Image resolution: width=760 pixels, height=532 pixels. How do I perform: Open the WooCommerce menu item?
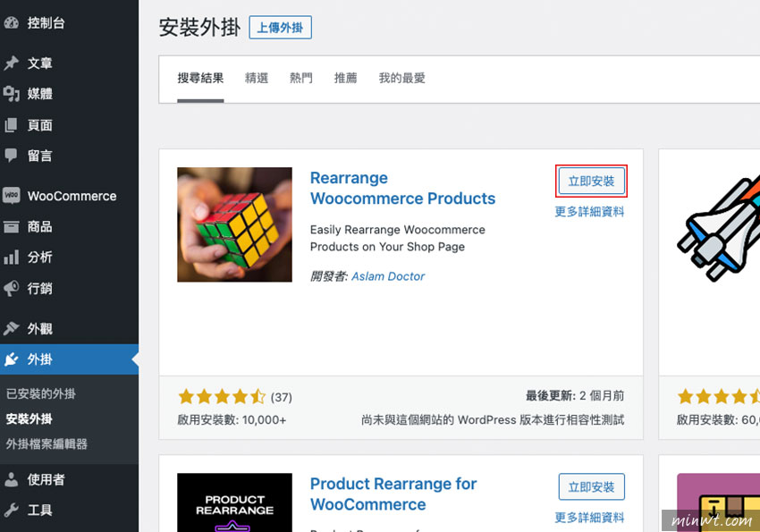(x=70, y=196)
